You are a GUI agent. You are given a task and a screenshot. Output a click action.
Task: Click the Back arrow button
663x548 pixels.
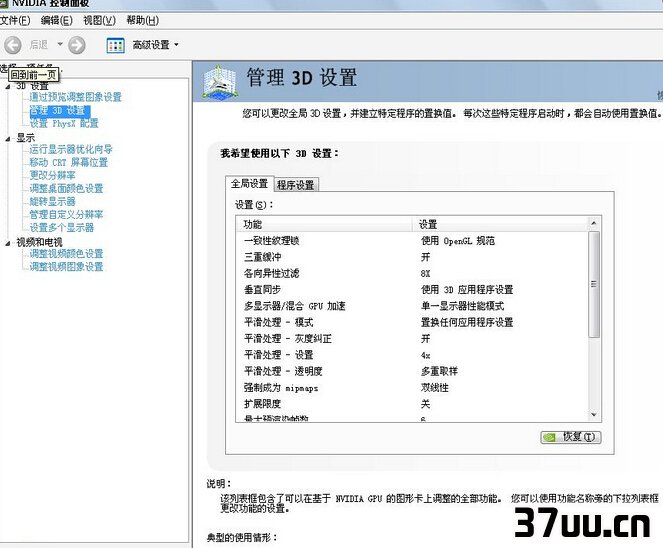(x=13, y=45)
